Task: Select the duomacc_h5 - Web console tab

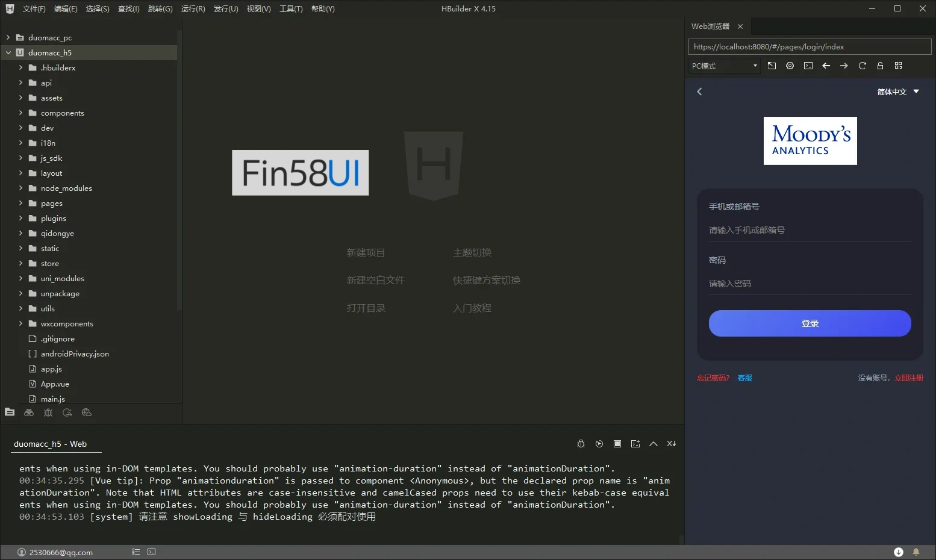Action: 51,444
